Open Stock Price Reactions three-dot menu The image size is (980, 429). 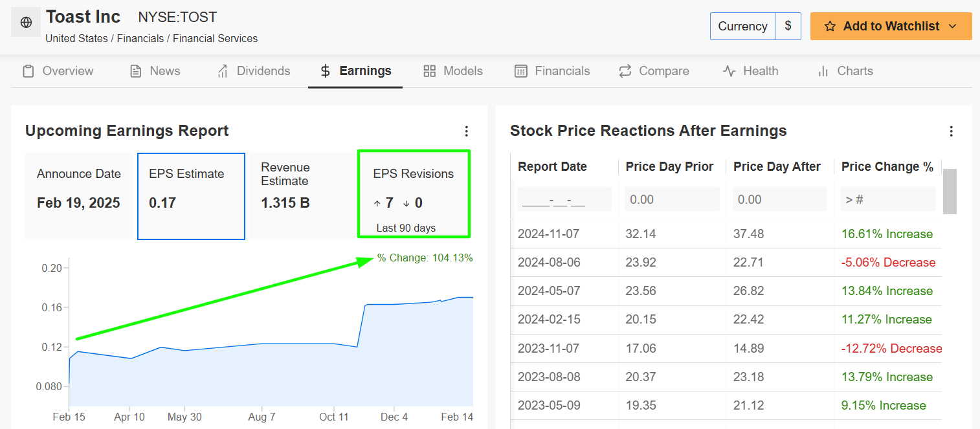951,131
